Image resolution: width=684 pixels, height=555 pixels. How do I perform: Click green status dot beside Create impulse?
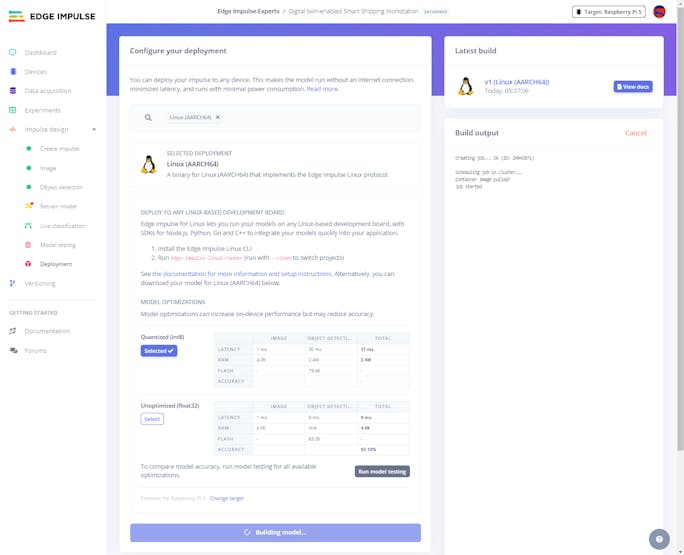click(x=29, y=148)
